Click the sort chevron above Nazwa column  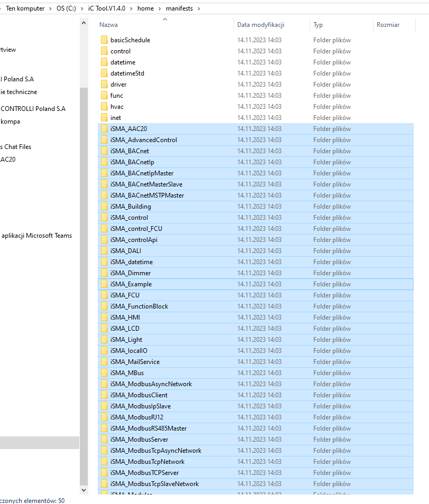165,19
